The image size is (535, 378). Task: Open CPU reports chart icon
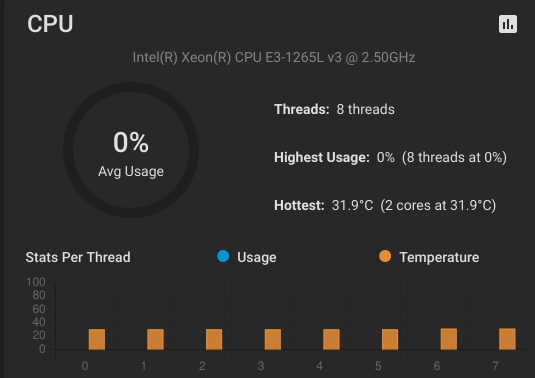click(x=508, y=24)
